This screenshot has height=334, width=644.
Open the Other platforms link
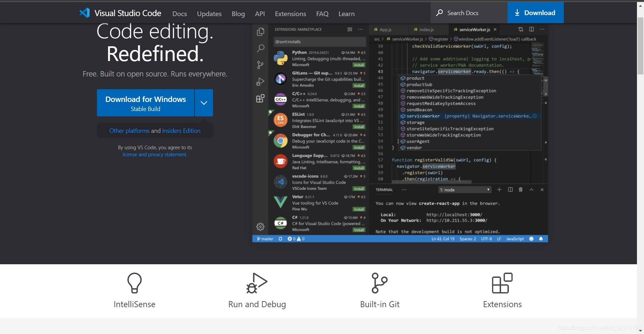tap(129, 131)
